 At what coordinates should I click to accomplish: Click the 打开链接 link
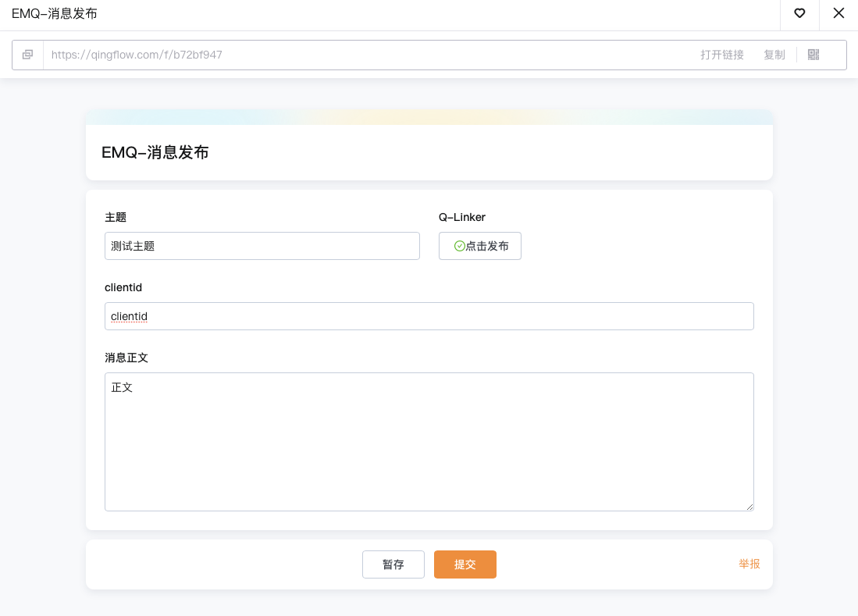721,55
